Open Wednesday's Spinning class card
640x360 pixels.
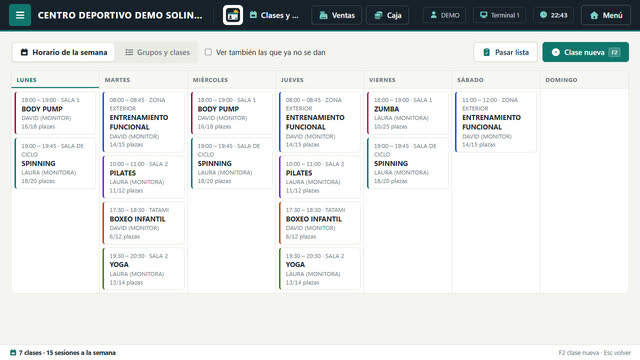coord(231,163)
